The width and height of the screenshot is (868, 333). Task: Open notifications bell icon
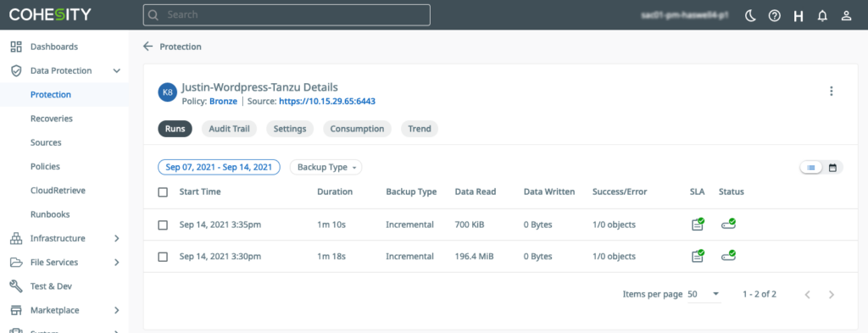[x=822, y=15]
